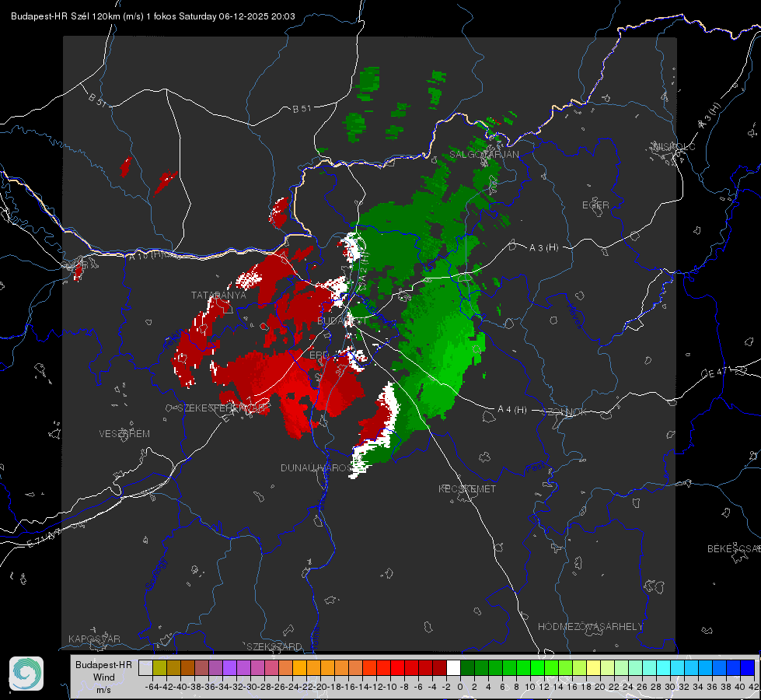
Task: Click the 'Budapest-HR' legend heading
Action: [103, 664]
